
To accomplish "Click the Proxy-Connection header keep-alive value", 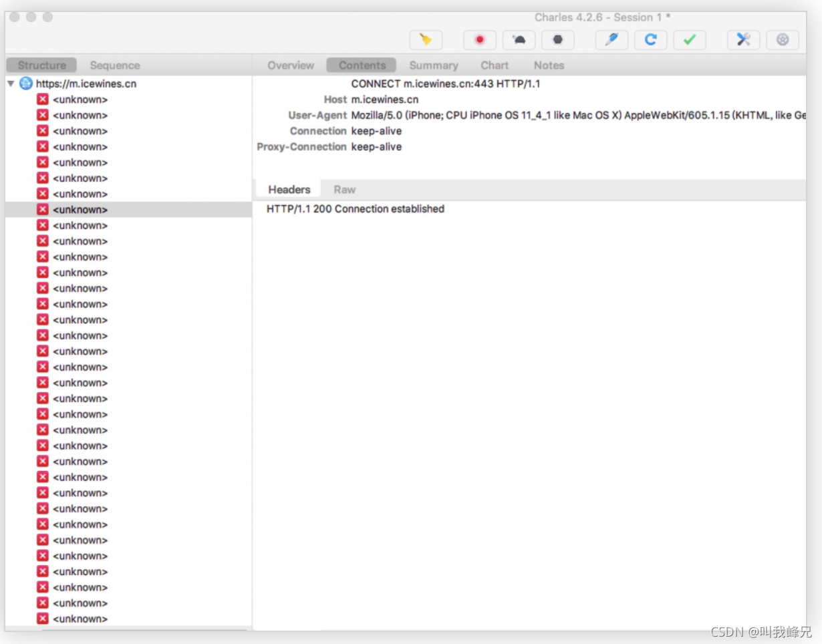I will [x=376, y=146].
